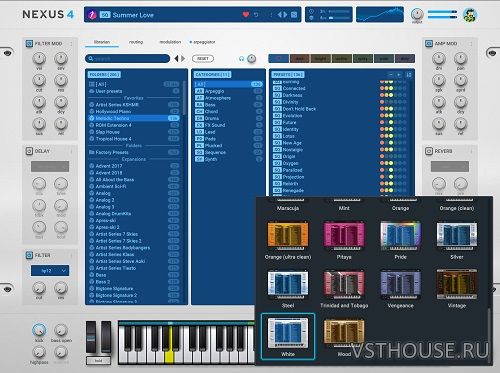Image resolution: width=500 pixels, height=373 pixels.
Task: Choose the White skin thumbnail
Action: tap(288, 333)
